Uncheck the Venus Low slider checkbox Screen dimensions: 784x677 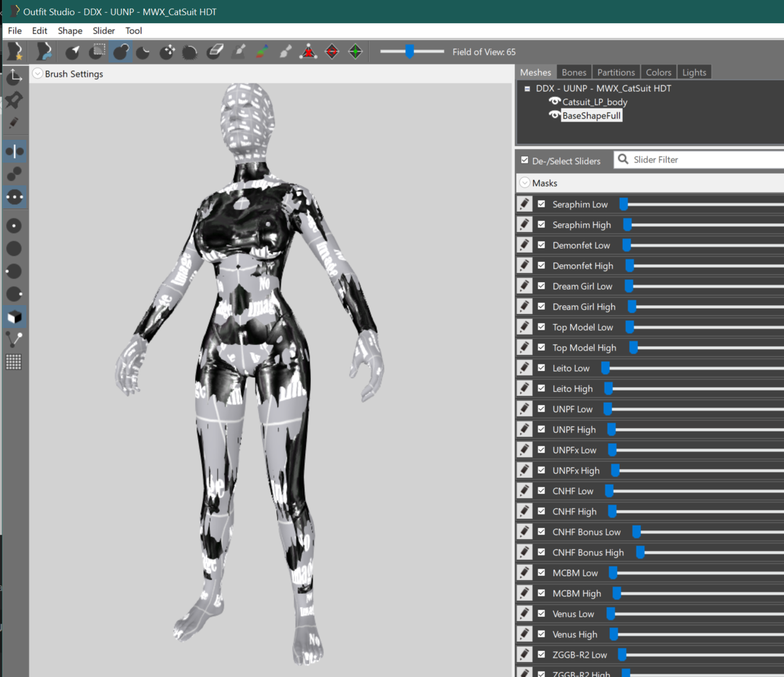(x=541, y=613)
